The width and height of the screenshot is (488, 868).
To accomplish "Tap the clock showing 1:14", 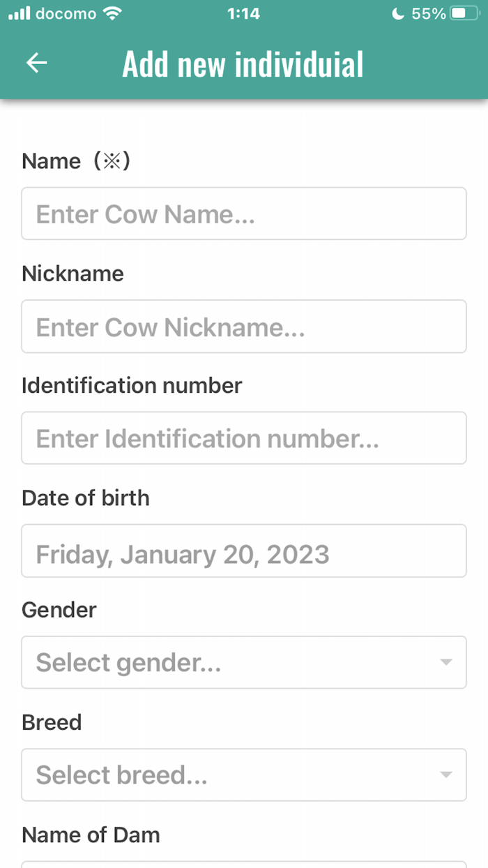I will click(243, 13).
